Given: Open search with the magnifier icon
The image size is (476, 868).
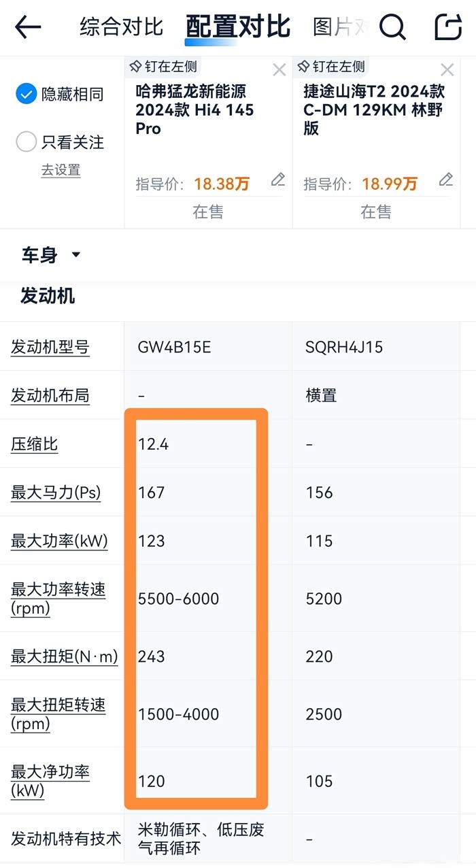Looking at the screenshot, I should click(x=392, y=27).
